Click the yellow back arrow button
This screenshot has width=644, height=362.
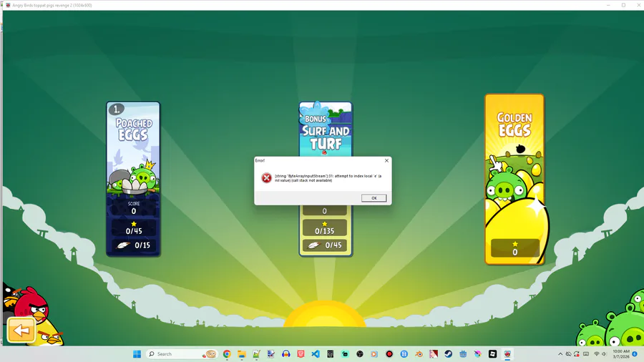21,330
